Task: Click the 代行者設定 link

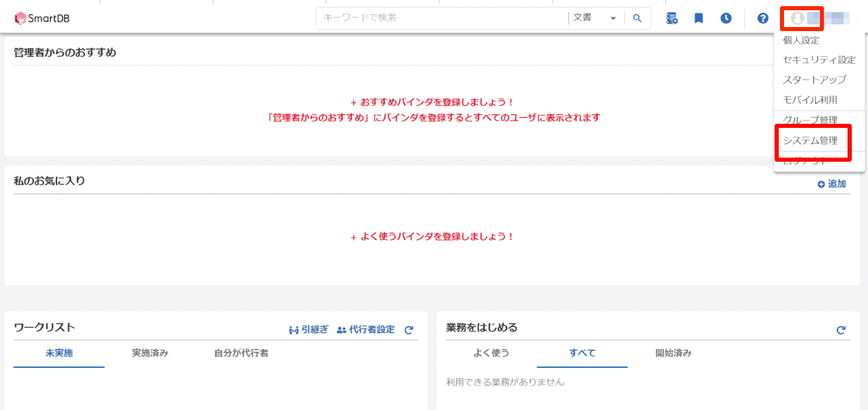Action: coord(366,329)
